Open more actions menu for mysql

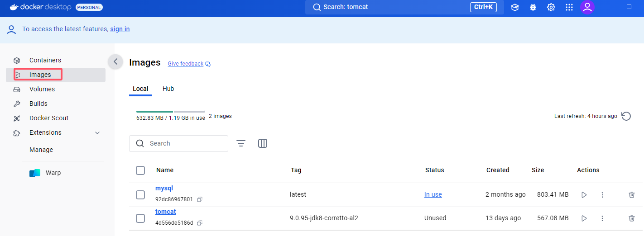(602, 195)
